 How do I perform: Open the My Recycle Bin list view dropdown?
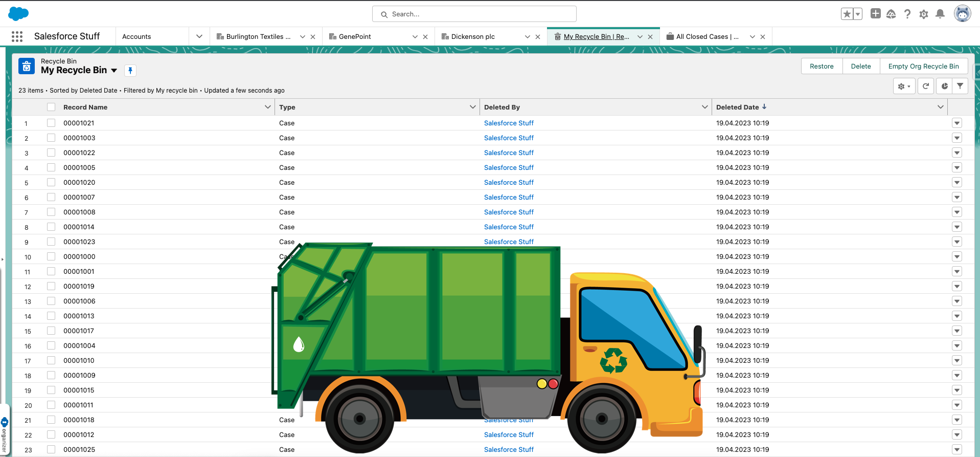[x=114, y=71]
